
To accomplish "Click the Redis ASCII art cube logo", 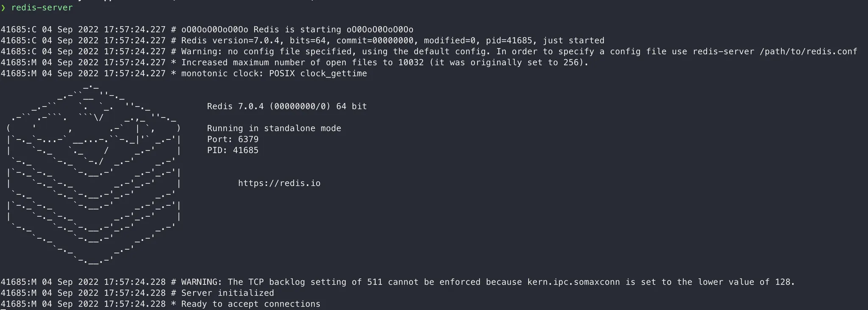I will tap(94, 174).
